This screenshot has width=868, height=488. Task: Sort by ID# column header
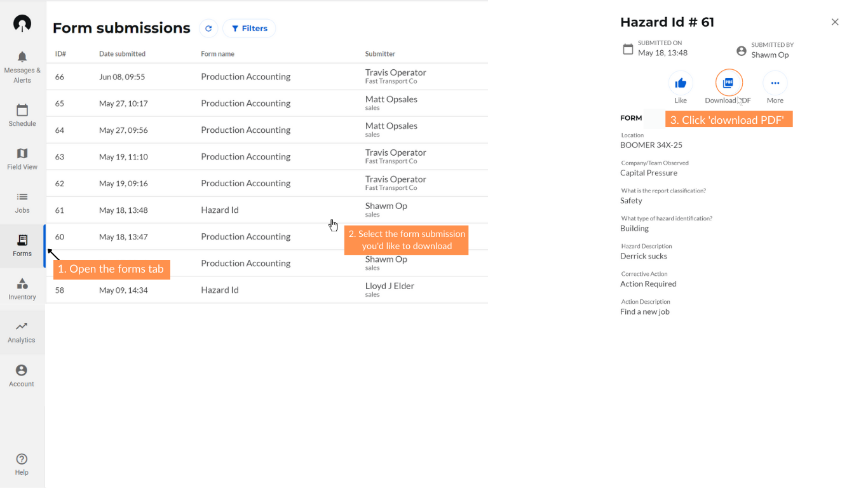(x=60, y=54)
